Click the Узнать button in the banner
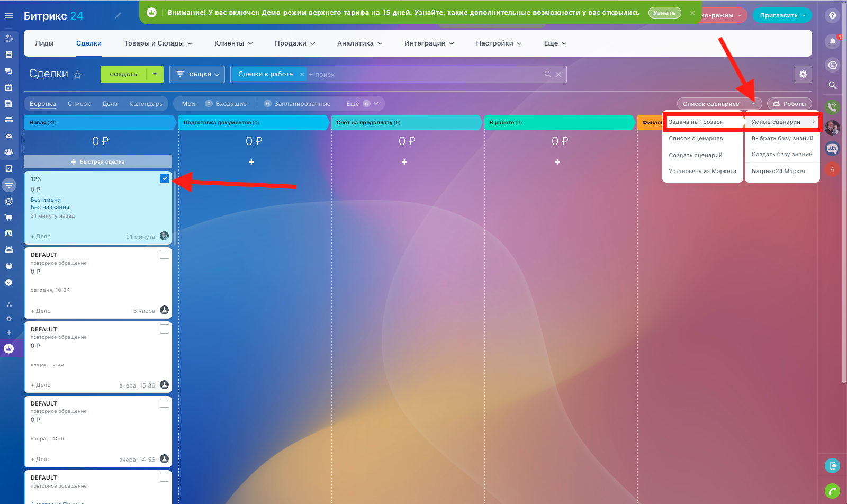The image size is (847, 504). (664, 13)
